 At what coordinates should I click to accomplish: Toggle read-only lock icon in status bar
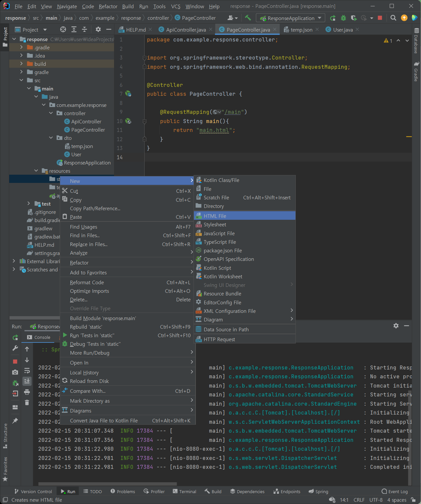pos(413,500)
